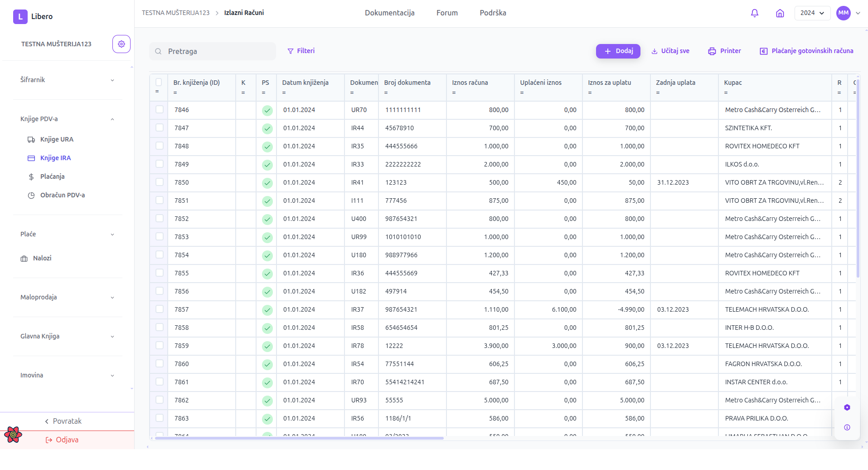This screenshot has height=470, width=868.
Task: Select the checkbox for entry 7850
Action: coord(160,182)
